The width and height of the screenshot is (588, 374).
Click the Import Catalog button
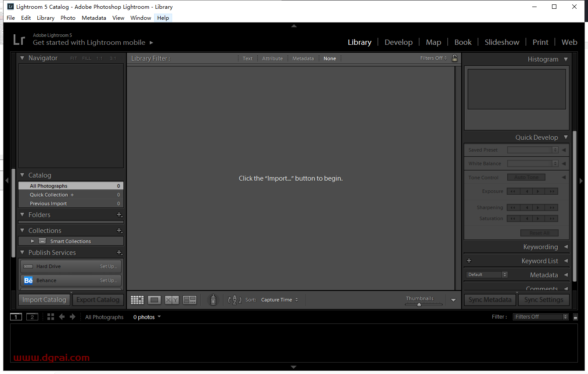[44, 299]
